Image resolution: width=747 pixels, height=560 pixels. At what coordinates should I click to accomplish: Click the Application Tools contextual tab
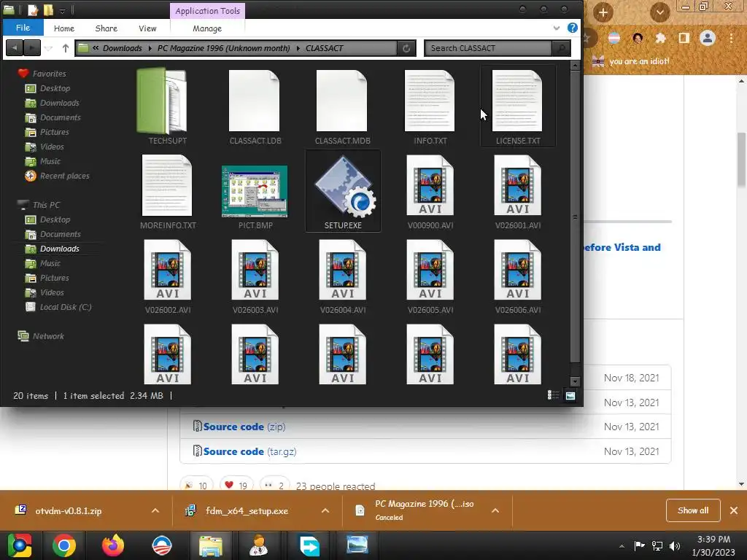(x=207, y=10)
